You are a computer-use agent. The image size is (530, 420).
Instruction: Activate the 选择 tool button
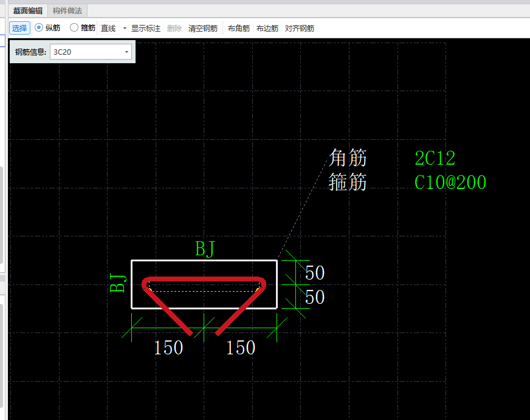[19, 28]
